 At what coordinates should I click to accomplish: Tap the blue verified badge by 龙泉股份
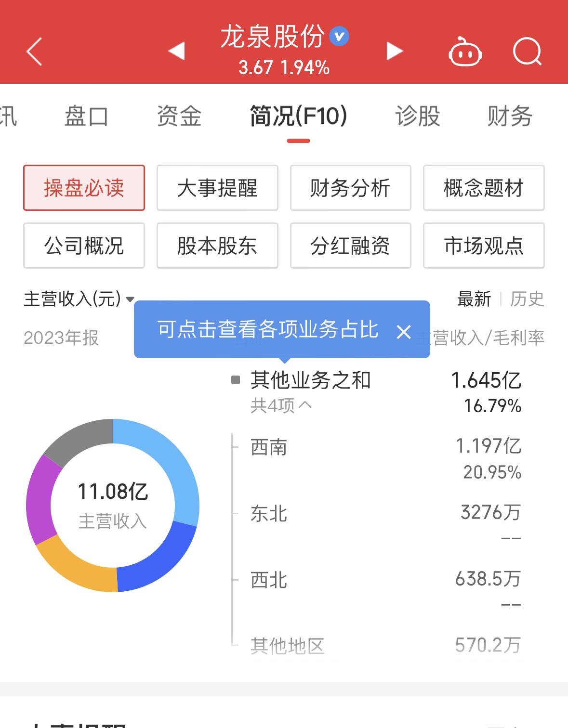[x=339, y=36]
